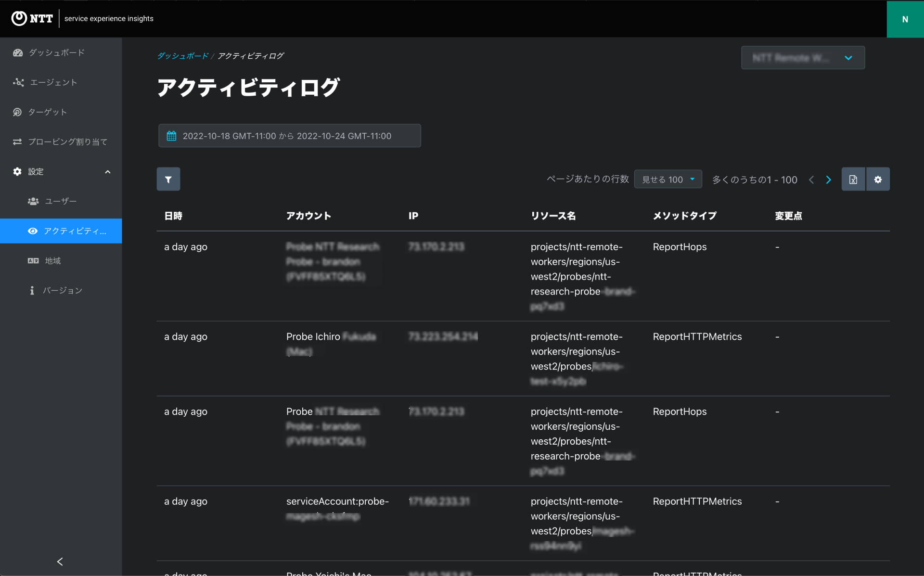Click info icon beside バージョン
This screenshot has width=924, height=576.
pyautogui.click(x=32, y=291)
